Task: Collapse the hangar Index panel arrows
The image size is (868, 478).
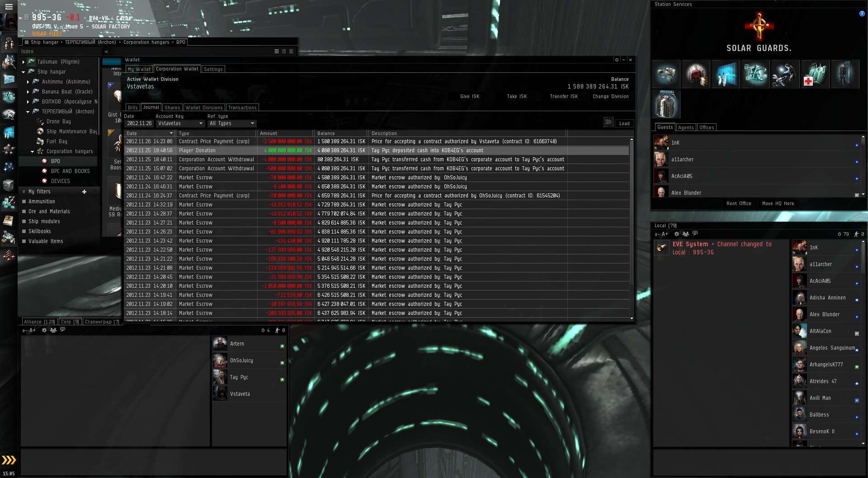Action: pyautogui.click(x=106, y=52)
